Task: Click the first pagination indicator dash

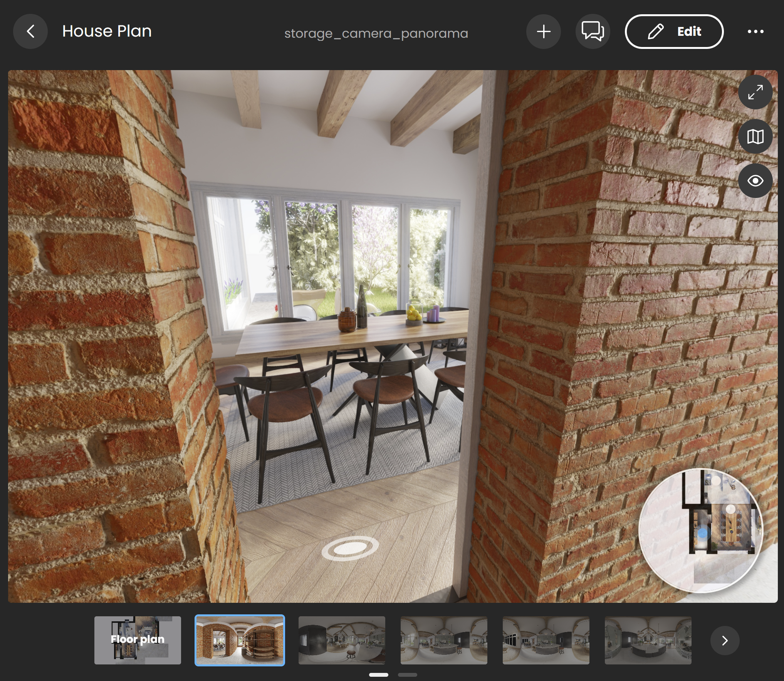Action: coord(378,675)
